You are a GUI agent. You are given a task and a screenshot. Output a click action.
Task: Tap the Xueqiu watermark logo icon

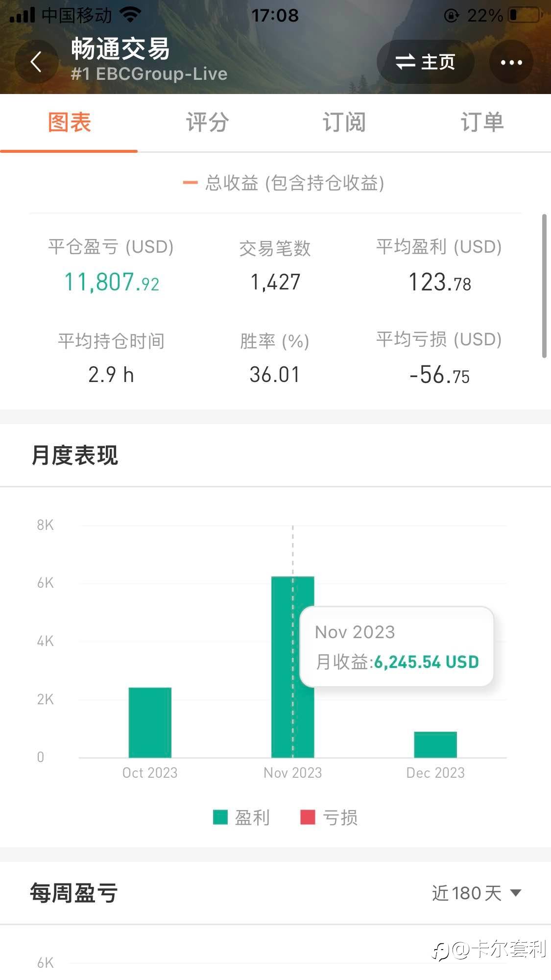(440, 951)
